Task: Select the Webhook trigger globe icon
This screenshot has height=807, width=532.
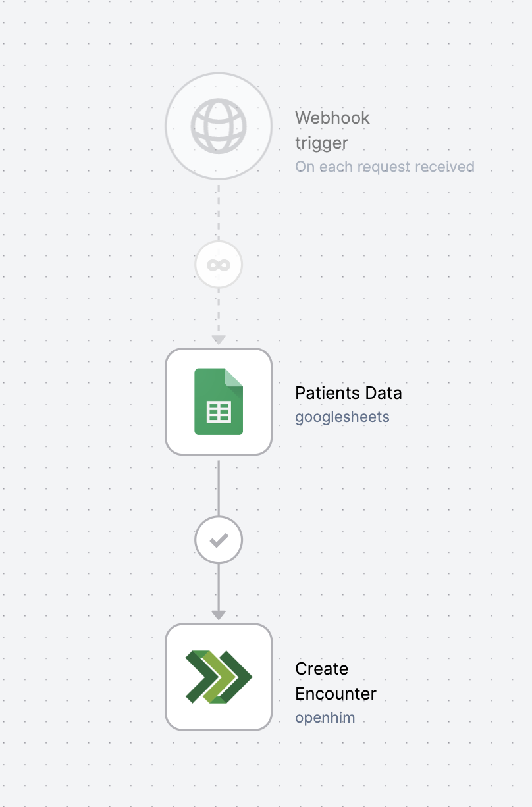Action: [x=219, y=126]
